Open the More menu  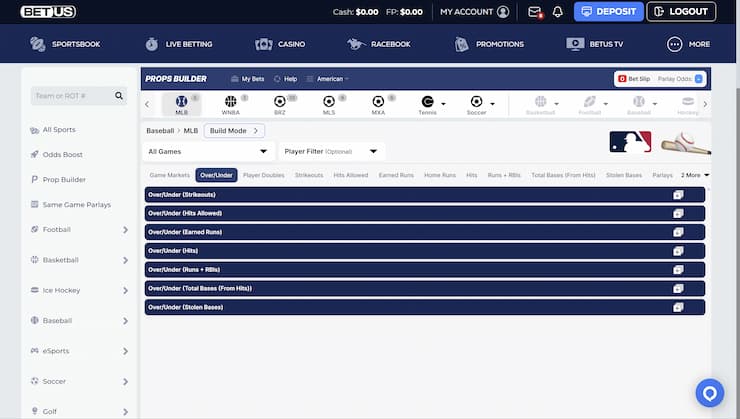688,44
